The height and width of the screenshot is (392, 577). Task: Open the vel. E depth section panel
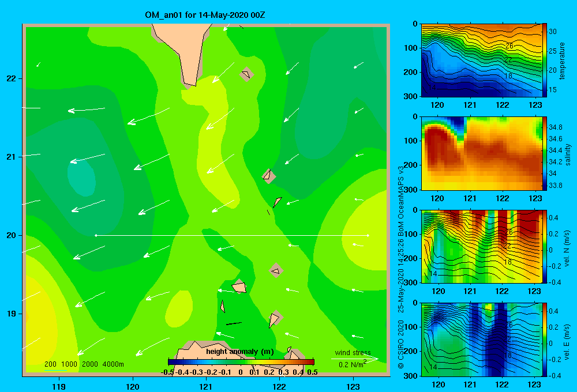point(482,340)
